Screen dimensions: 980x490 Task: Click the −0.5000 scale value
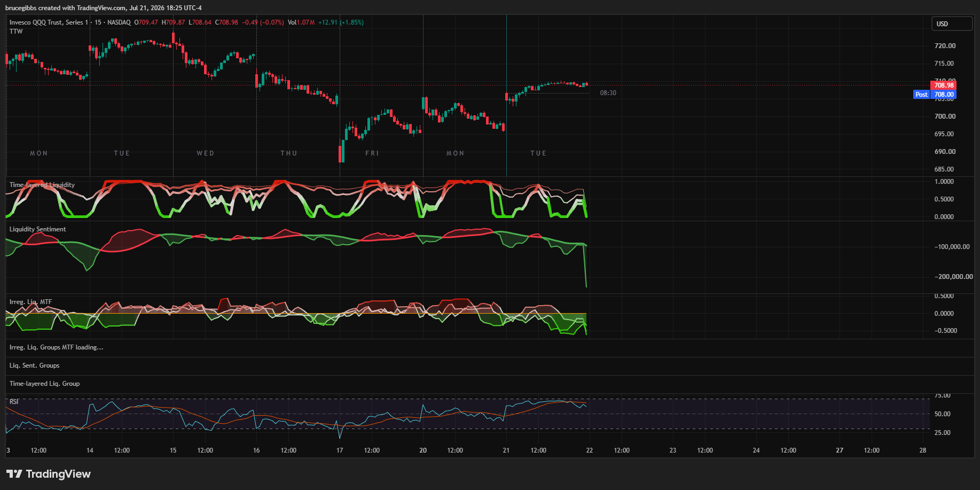point(945,331)
